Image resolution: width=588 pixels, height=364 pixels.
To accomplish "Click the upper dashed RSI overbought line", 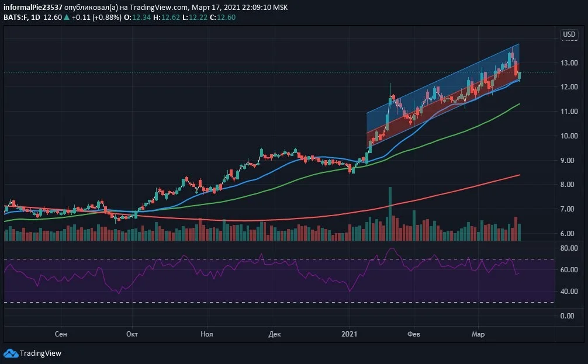I will (279, 259).
